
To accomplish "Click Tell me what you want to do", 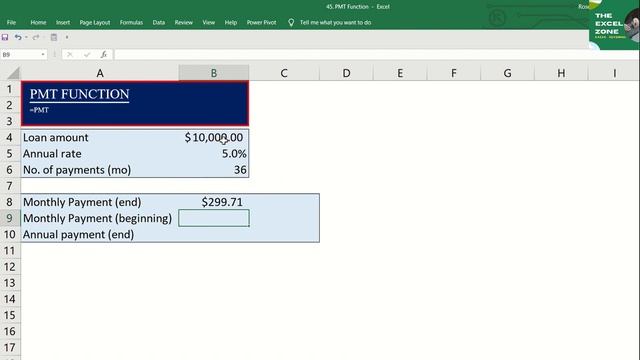I will tap(336, 22).
